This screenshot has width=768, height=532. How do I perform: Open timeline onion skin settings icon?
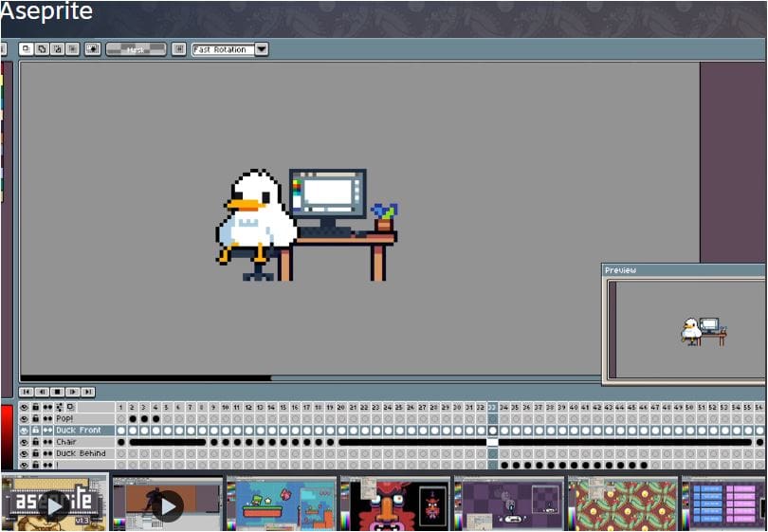60,407
